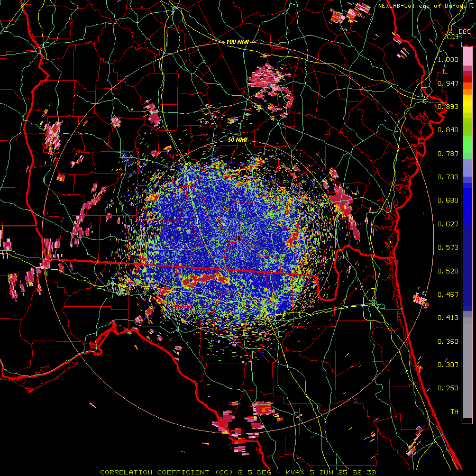Click the 5 JUN 25 02:30 timestamp
This screenshot has height=476, width=476.
(x=343, y=472)
